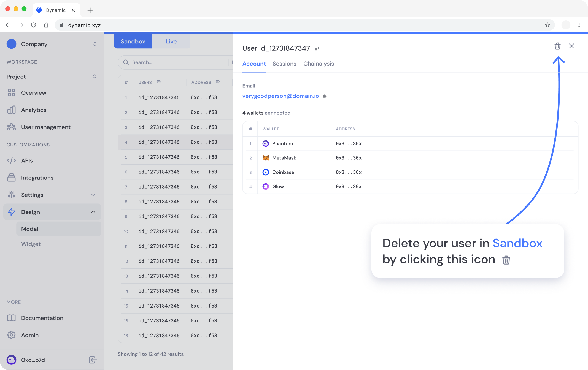Open the Company switcher dropdown

coord(95,44)
